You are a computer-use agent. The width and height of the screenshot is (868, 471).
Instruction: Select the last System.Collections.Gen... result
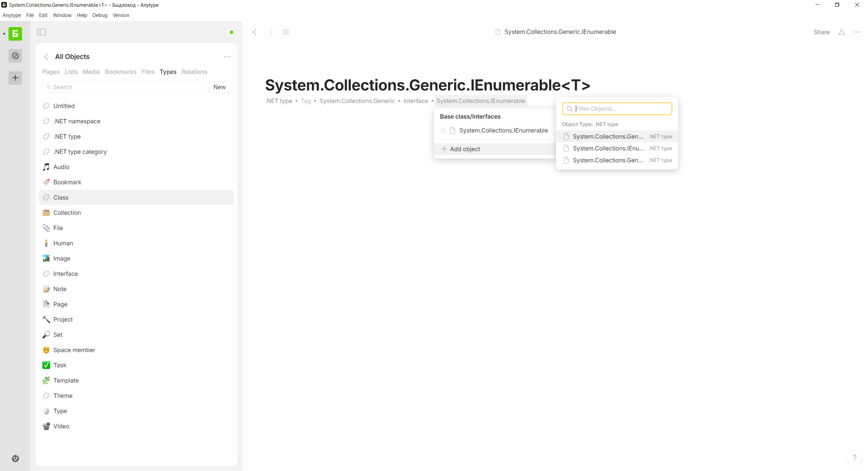pos(617,160)
